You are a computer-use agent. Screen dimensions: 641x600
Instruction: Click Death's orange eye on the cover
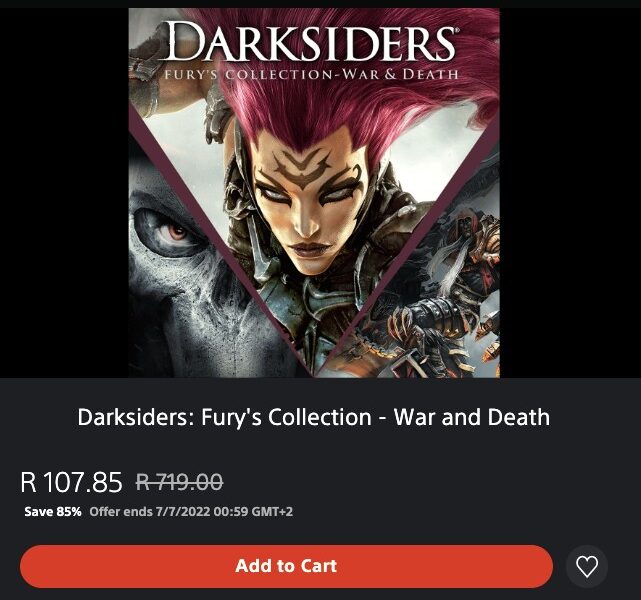(x=178, y=232)
